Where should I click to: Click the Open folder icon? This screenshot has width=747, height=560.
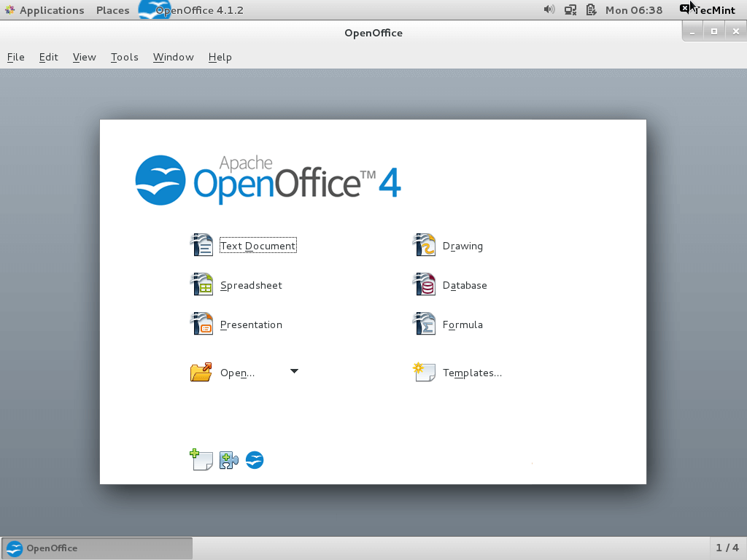tap(201, 372)
